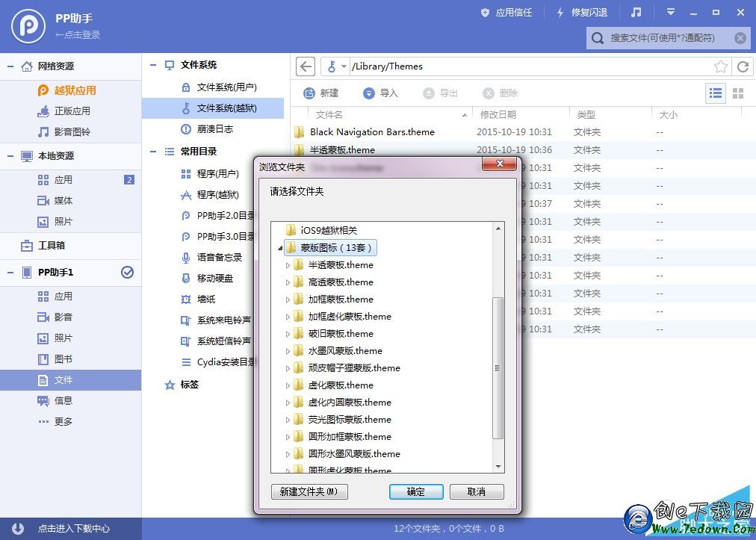756x540 pixels.
Task: Select 水墨风蒙版.theme folder in dialog
Action: (x=338, y=350)
